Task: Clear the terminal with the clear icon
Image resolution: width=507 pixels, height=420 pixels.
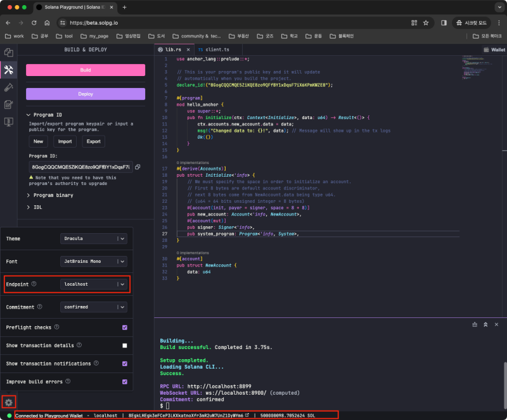Action: pos(475,324)
